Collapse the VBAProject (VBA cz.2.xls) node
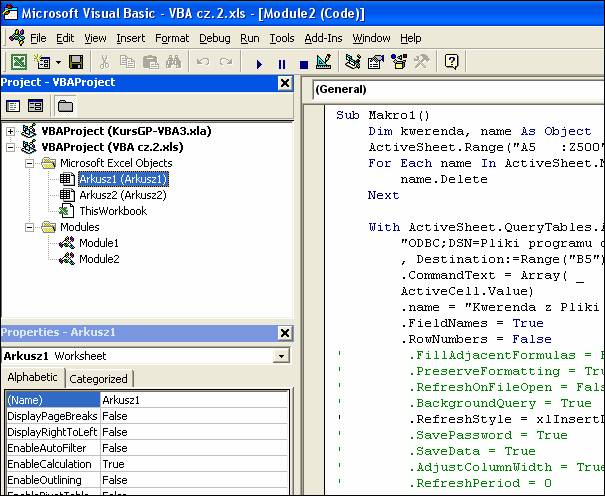This screenshot has width=605, height=496. (x=10, y=147)
